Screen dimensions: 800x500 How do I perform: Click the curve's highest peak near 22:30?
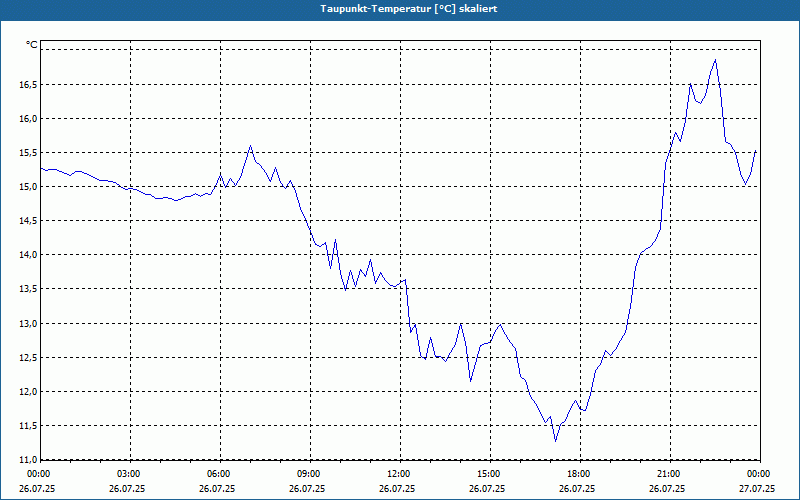(715, 60)
